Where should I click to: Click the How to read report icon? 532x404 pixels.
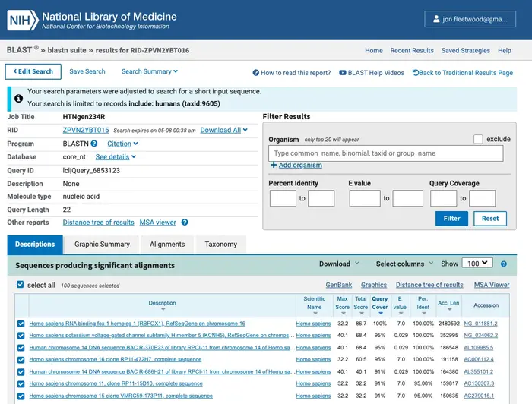pos(256,73)
